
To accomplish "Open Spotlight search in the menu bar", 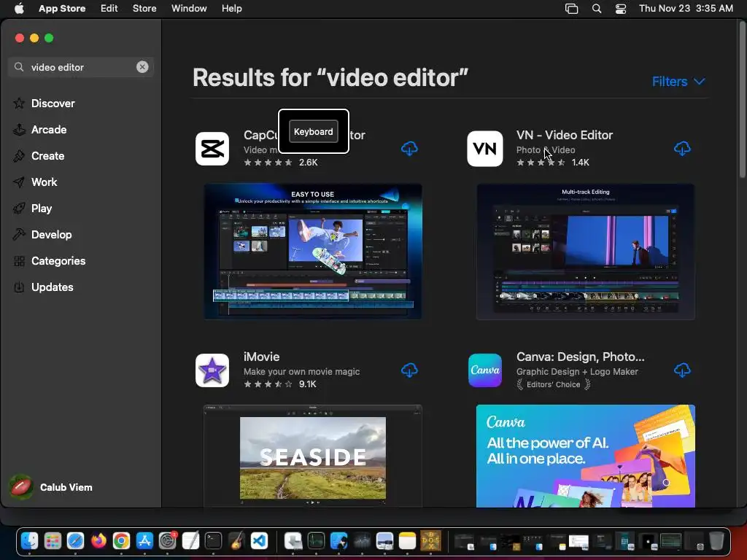I will coord(597,9).
